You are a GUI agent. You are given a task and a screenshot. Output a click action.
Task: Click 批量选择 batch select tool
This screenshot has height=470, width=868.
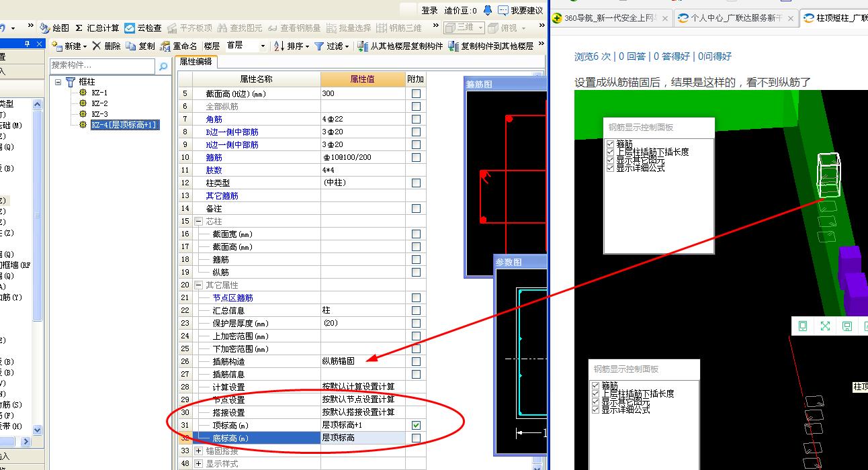point(349,28)
